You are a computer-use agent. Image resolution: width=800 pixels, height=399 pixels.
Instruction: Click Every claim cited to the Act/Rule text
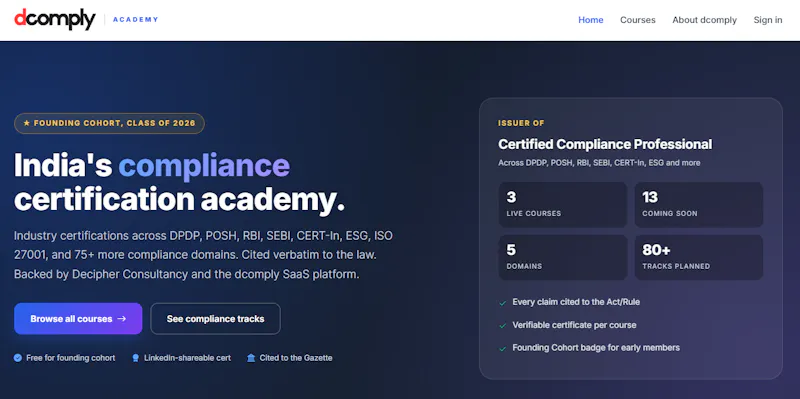(576, 302)
